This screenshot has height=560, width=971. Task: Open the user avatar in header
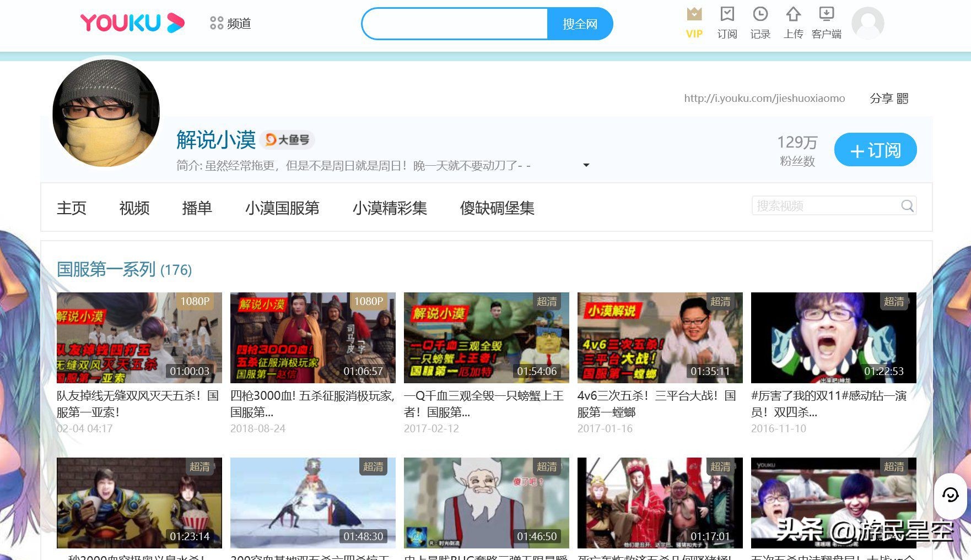point(867,23)
